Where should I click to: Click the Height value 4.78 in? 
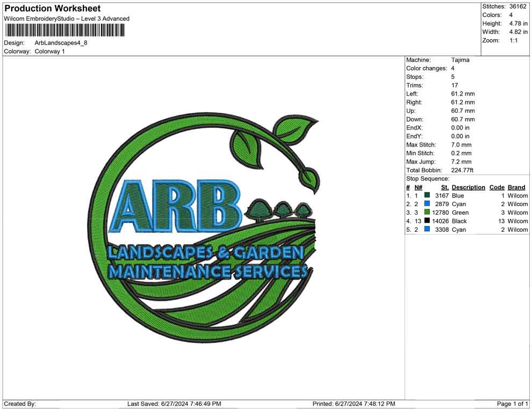click(x=518, y=24)
